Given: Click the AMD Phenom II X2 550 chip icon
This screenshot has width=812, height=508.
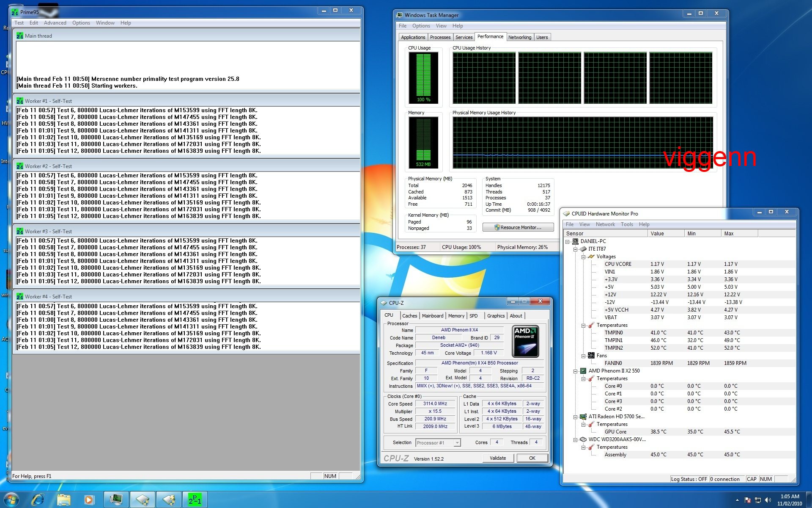Looking at the screenshot, I should (583, 371).
